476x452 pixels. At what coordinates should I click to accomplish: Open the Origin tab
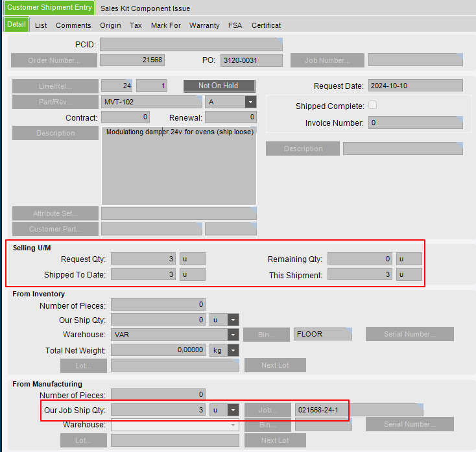coord(110,25)
